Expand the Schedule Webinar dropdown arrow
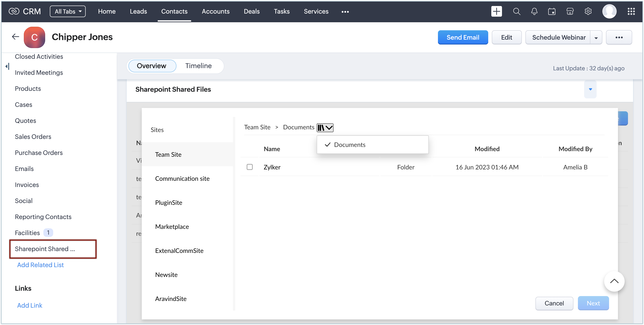Image resolution: width=644 pixels, height=325 pixels. 596,38
